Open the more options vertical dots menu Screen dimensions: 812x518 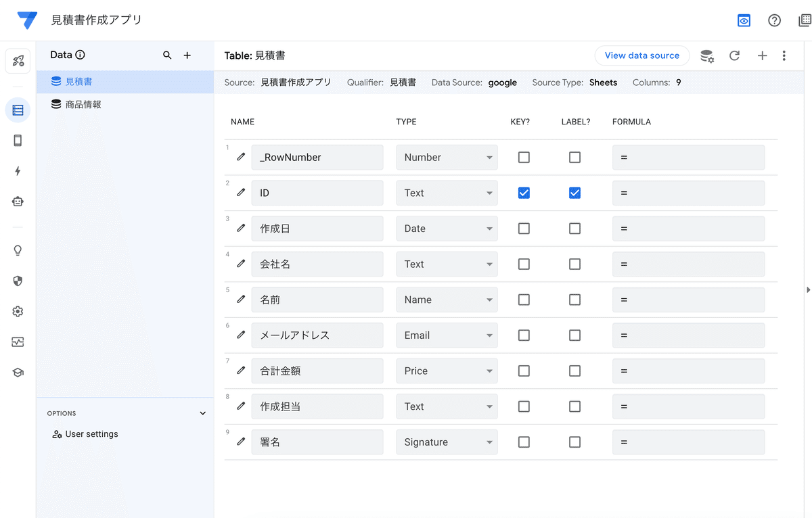click(784, 56)
